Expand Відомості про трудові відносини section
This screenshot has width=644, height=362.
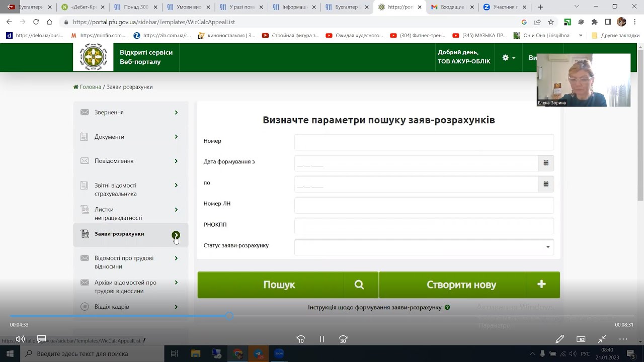(x=176, y=258)
